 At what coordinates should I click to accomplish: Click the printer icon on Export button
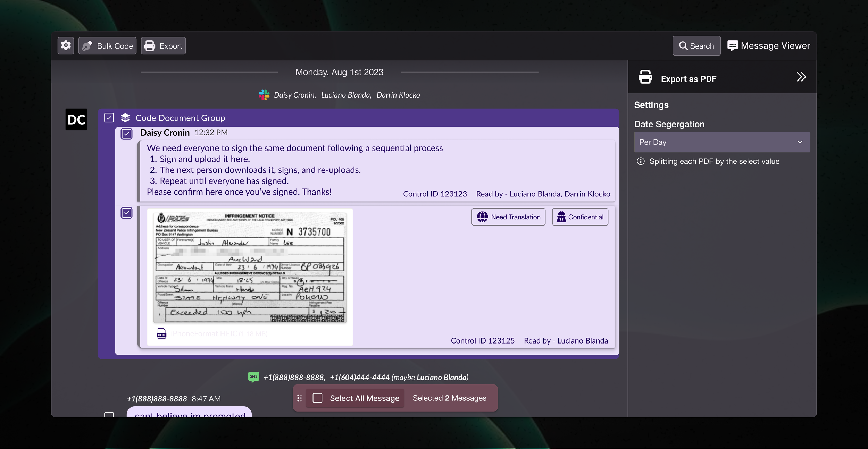click(x=150, y=46)
